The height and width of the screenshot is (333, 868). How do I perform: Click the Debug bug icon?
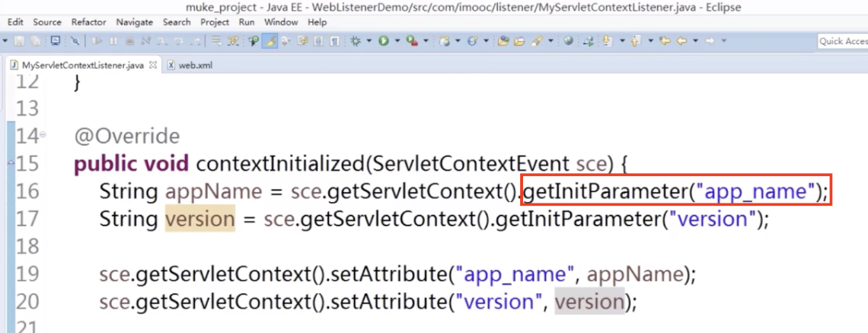pos(355,41)
